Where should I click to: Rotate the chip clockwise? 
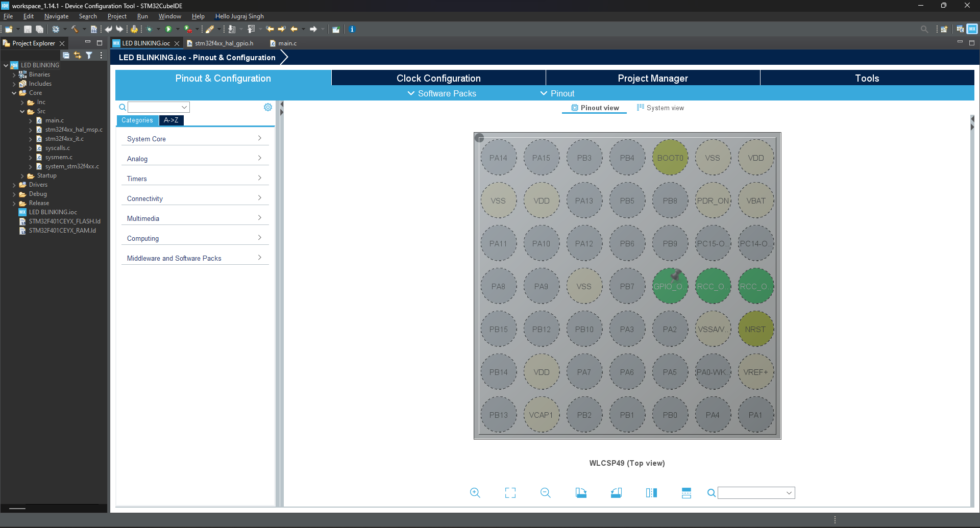point(581,493)
